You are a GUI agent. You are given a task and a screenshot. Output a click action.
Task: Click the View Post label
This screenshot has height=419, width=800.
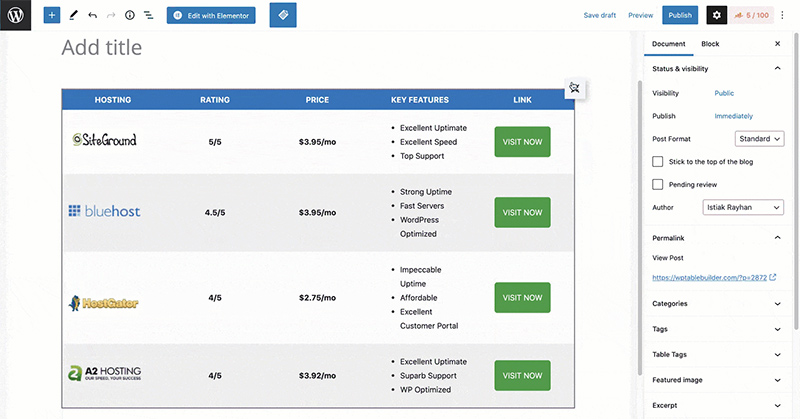668,258
